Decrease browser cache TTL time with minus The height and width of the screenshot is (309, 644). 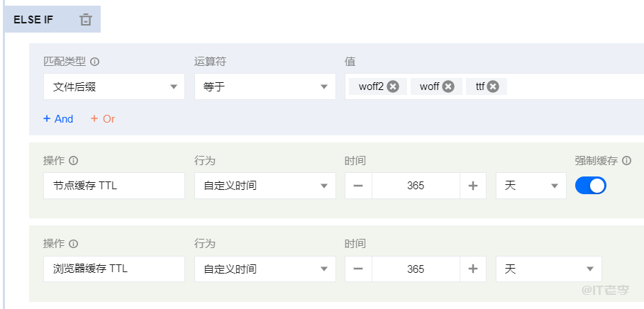pyautogui.click(x=358, y=269)
